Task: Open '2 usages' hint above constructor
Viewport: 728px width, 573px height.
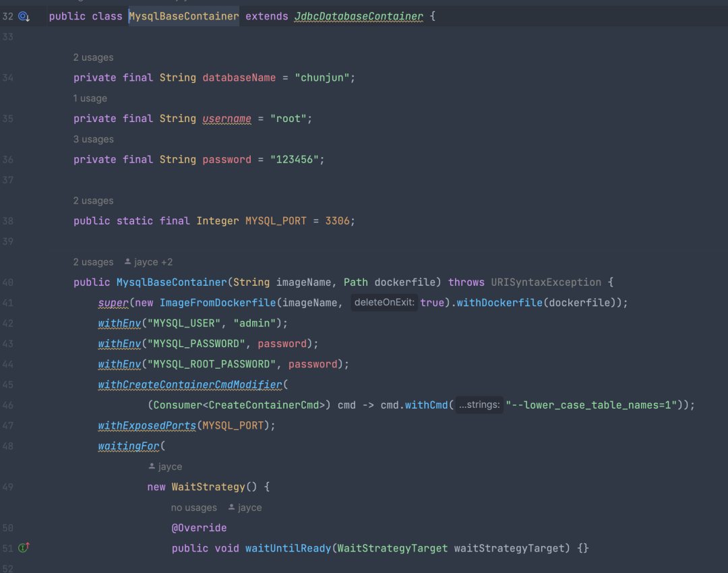Action: pos(93,262)
